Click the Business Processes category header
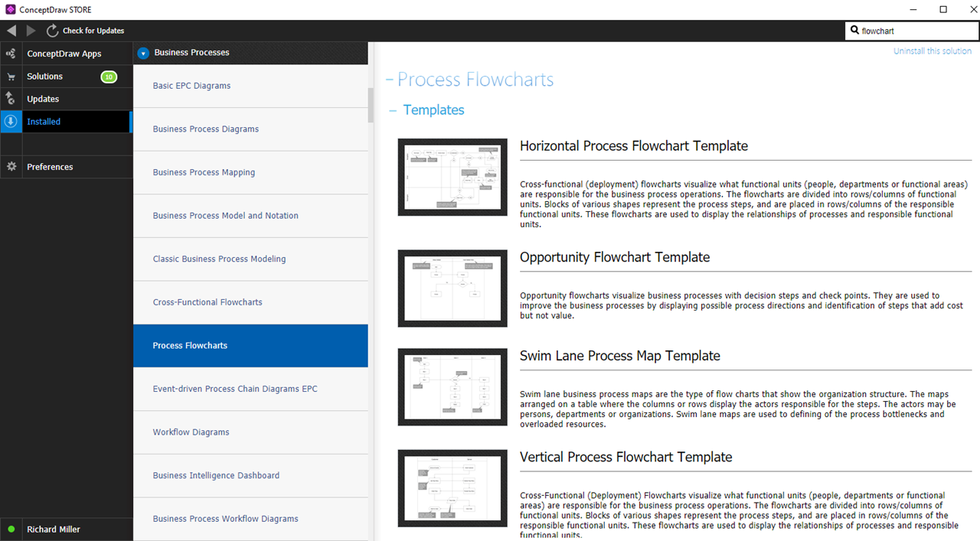This screenshot has width=980, height=541. [x=250, y=53]
